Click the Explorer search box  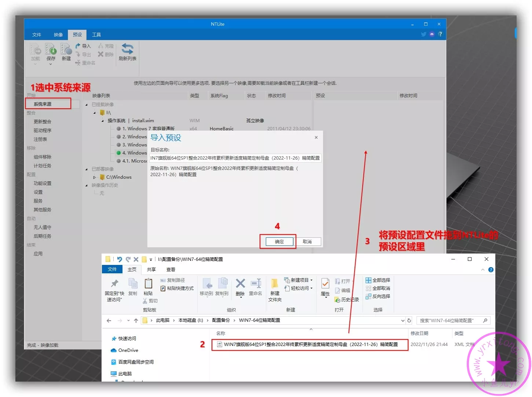453,320
